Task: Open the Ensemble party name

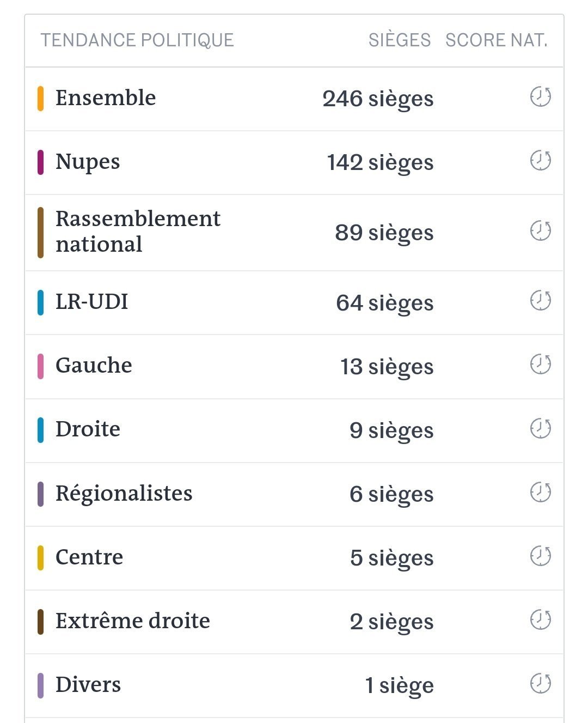Action: pyautogui.click(x=106, y=98)
